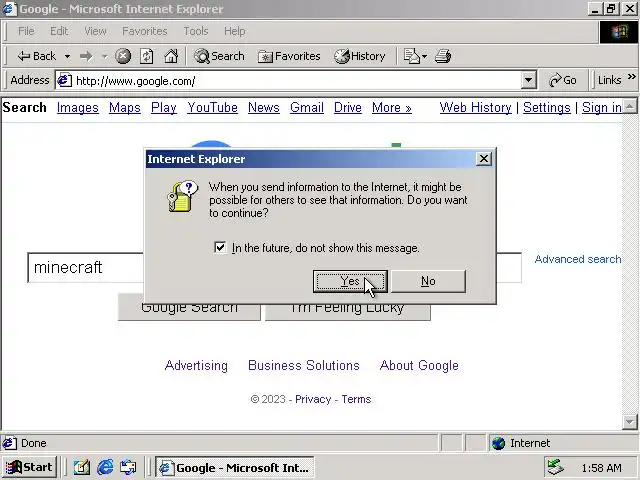Open the About Google link
This screenshot has width=640, height=480.
pos(419,365)
